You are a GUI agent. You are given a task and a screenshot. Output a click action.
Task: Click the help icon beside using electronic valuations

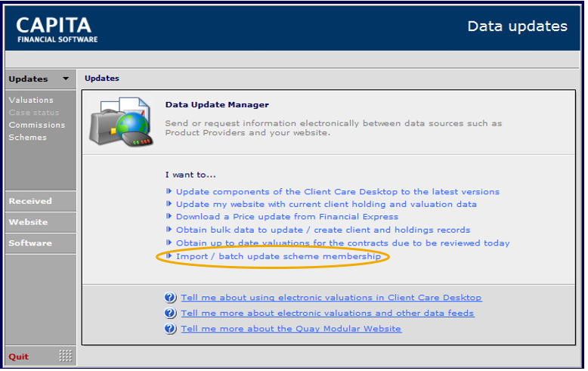170,298
